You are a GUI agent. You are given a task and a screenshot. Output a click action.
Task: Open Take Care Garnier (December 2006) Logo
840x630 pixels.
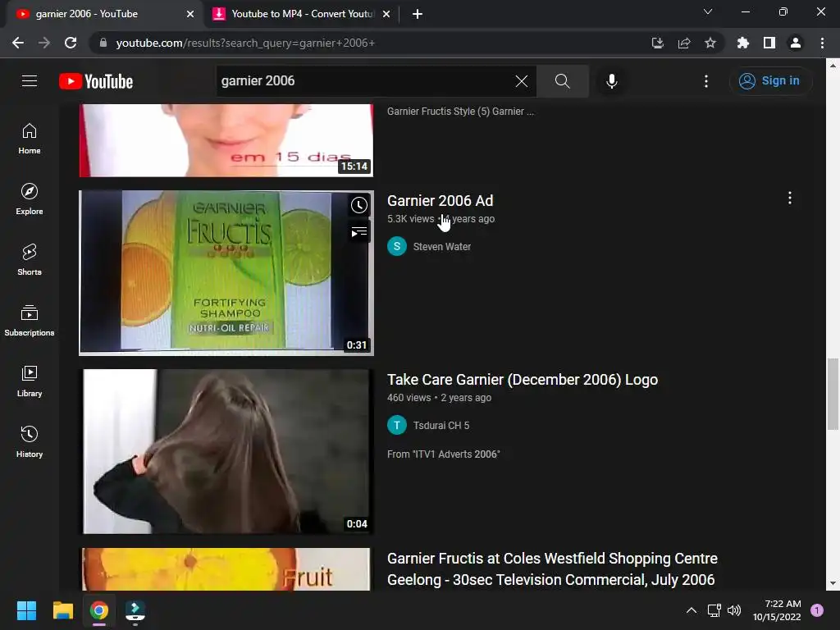coord(523,380)
